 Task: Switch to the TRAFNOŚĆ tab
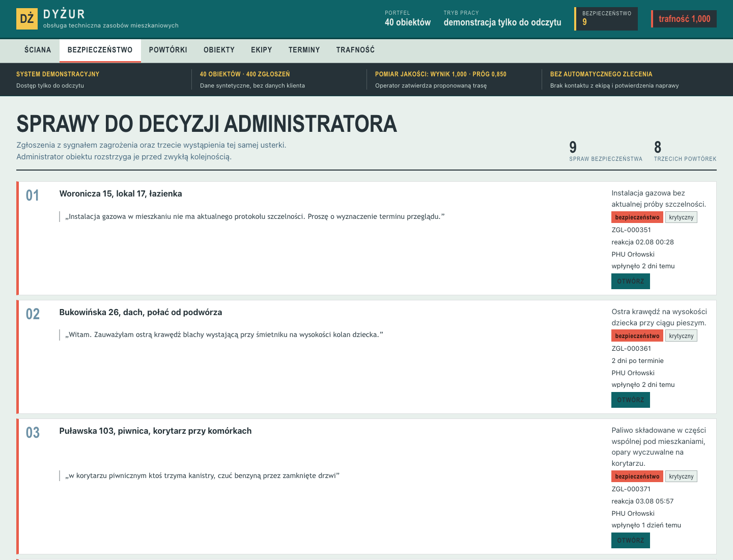355,50
